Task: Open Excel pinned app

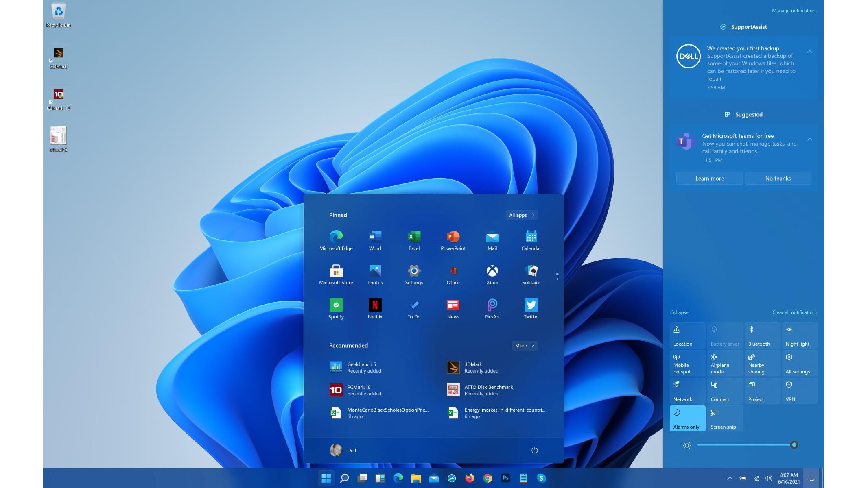Action: pos(414,241)
